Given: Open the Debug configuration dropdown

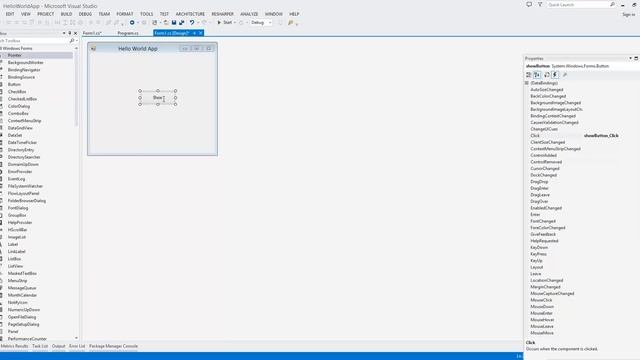Looking at the screenshot, I should [261, 22].
